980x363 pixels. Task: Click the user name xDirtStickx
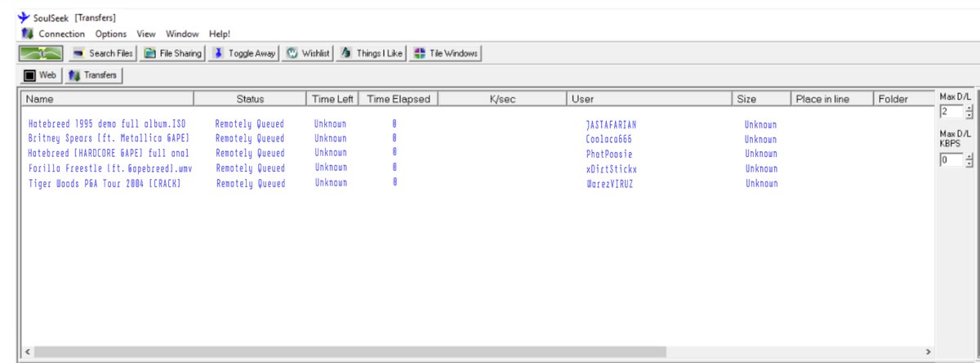pos(611,169)
